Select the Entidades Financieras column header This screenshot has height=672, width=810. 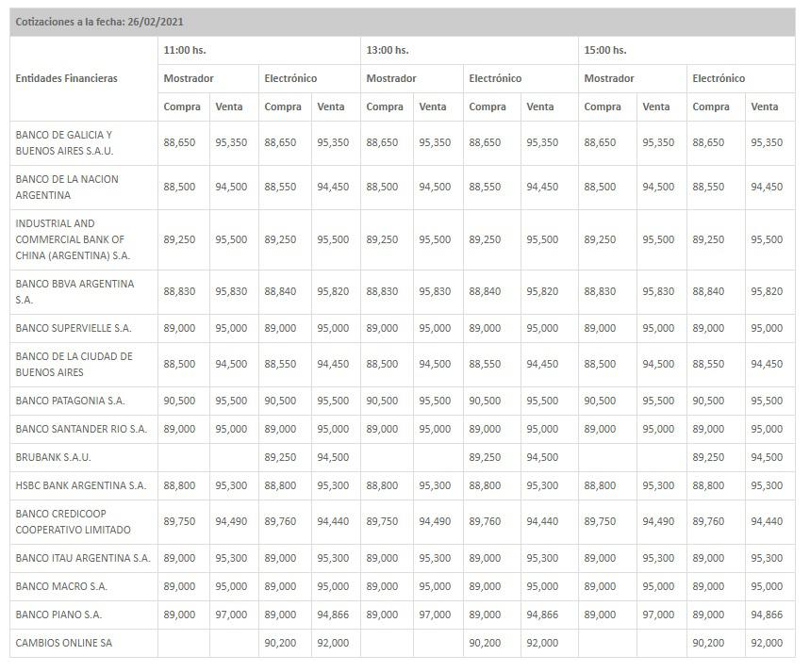(x=67, y=78)
